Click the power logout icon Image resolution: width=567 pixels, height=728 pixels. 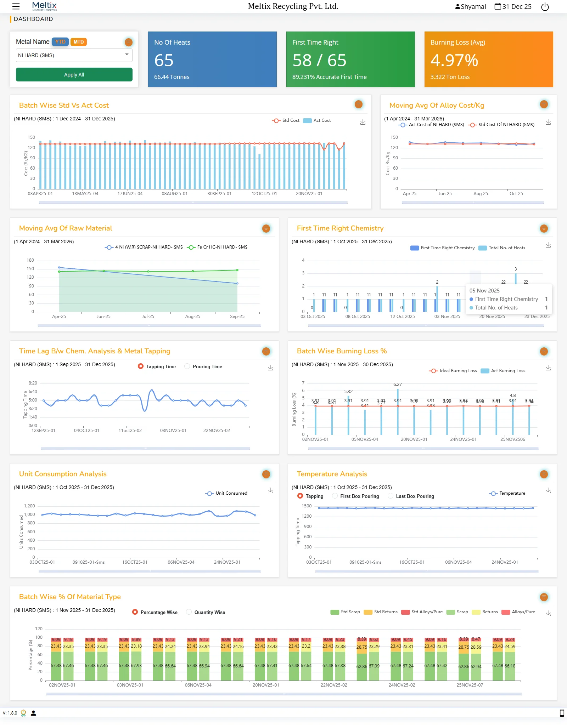(545, 7)
